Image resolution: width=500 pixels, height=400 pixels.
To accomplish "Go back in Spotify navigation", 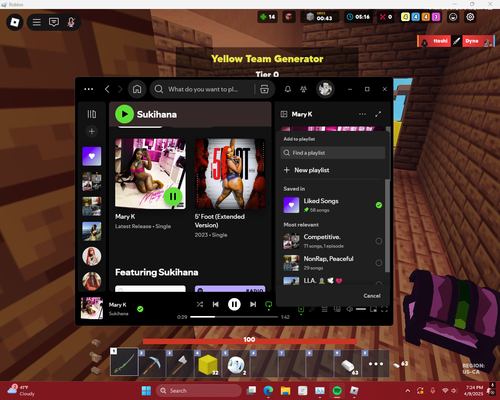I will (107, 89).
